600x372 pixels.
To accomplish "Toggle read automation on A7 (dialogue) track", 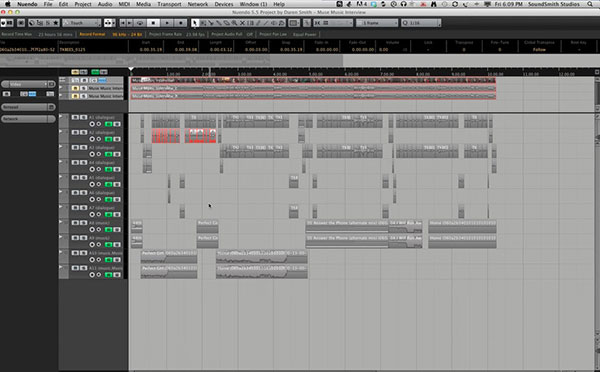I will [109, 215].
